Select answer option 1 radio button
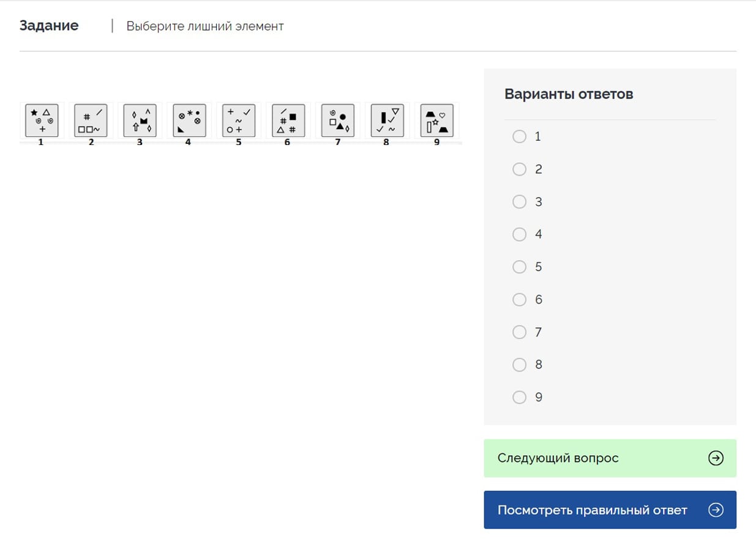756x555 pixels. point(519,136)
